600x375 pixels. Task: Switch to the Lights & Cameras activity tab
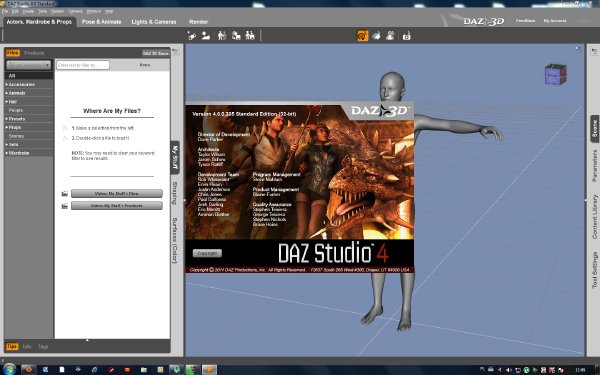tap(154, 22)
